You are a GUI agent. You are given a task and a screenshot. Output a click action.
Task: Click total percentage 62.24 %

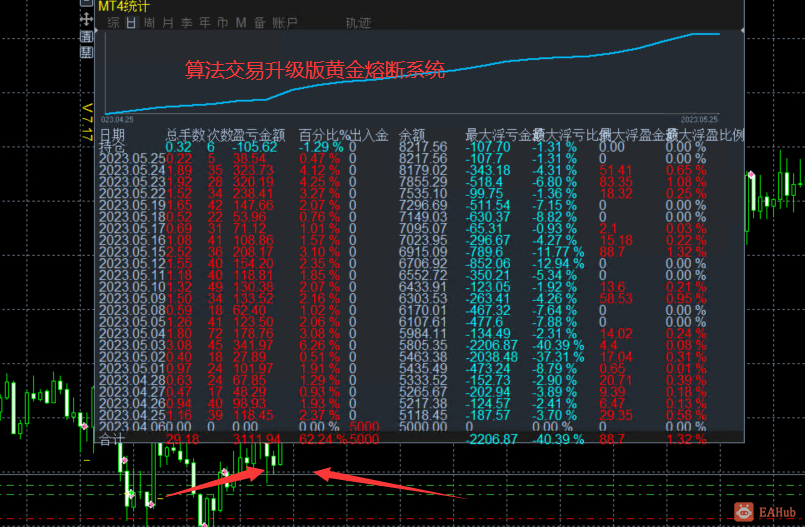pyautogui.click(x=323, y=439)
